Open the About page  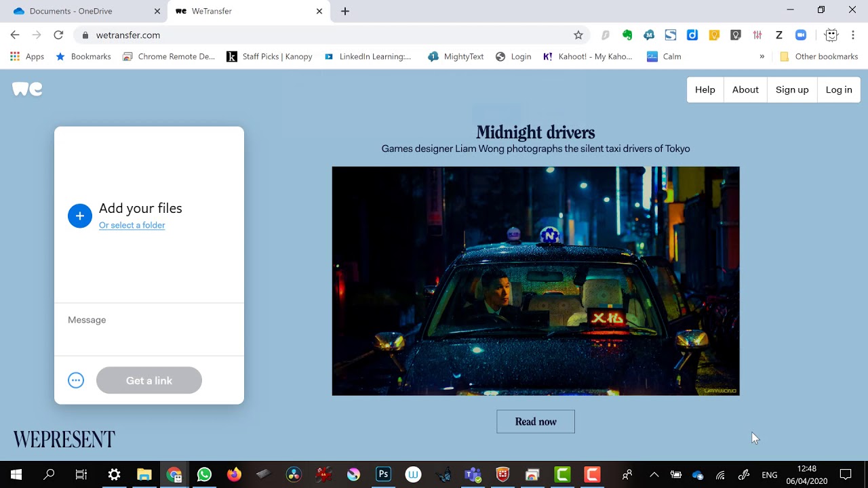point(745,89)
